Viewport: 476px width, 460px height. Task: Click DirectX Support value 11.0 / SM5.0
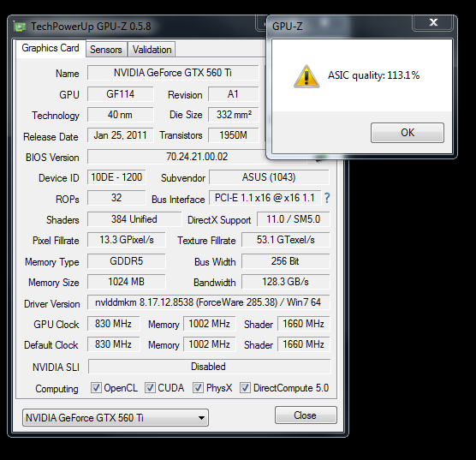click(294, 219)
